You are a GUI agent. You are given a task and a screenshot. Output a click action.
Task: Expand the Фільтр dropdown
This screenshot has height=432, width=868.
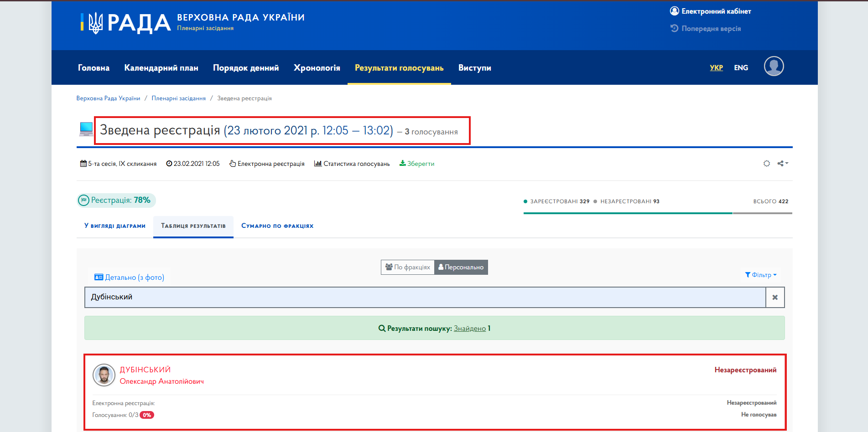(x=761, y=275)
